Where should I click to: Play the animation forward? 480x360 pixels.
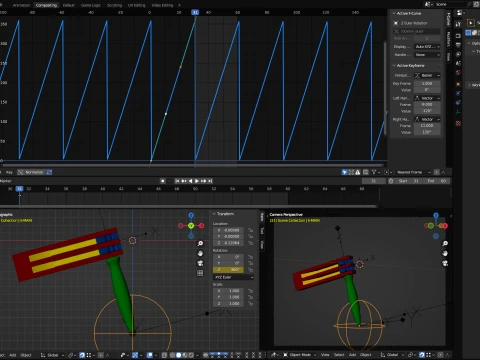197,181
